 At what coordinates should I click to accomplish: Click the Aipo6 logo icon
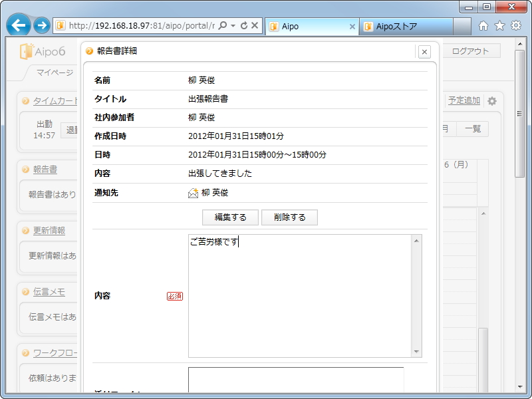click(27, 51)
